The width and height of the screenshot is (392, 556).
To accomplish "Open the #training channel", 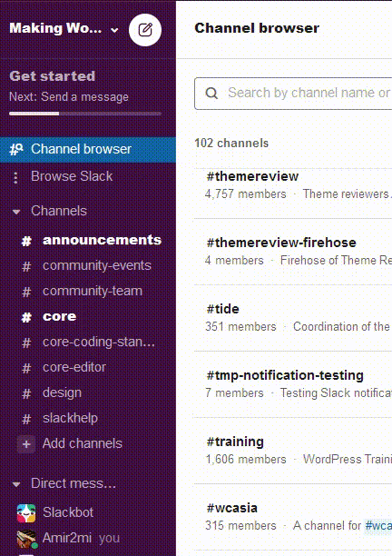I will [x=235, y=442].
